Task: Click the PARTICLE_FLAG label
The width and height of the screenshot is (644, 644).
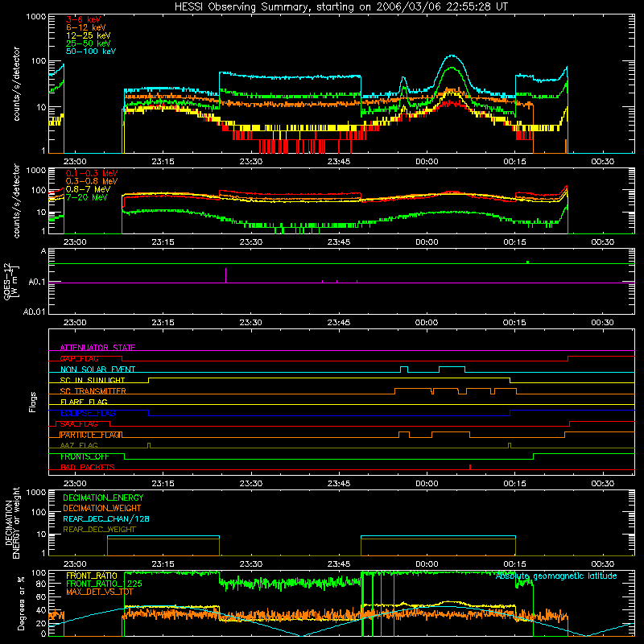Action: pyautogui.click(x=91, y=435)
